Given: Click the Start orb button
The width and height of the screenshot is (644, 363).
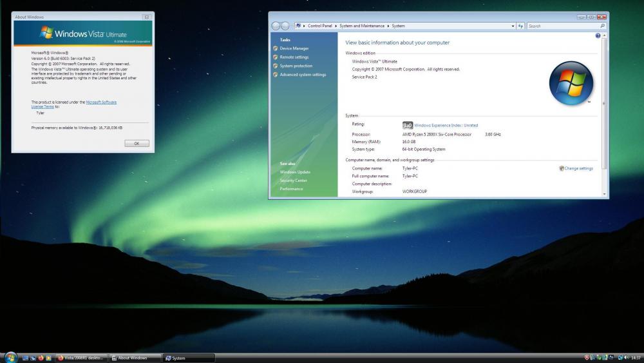Looking at the screenshot, I should (x=10, y=357).
